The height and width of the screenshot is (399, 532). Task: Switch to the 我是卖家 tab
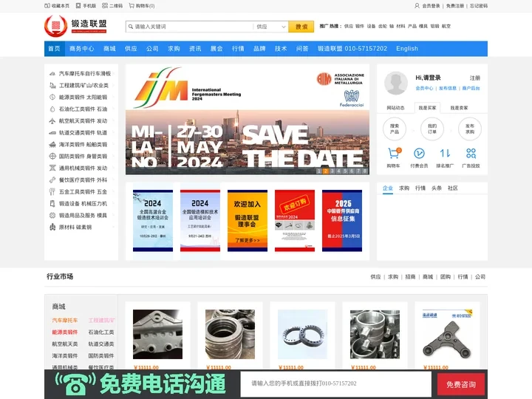[459, 108]
